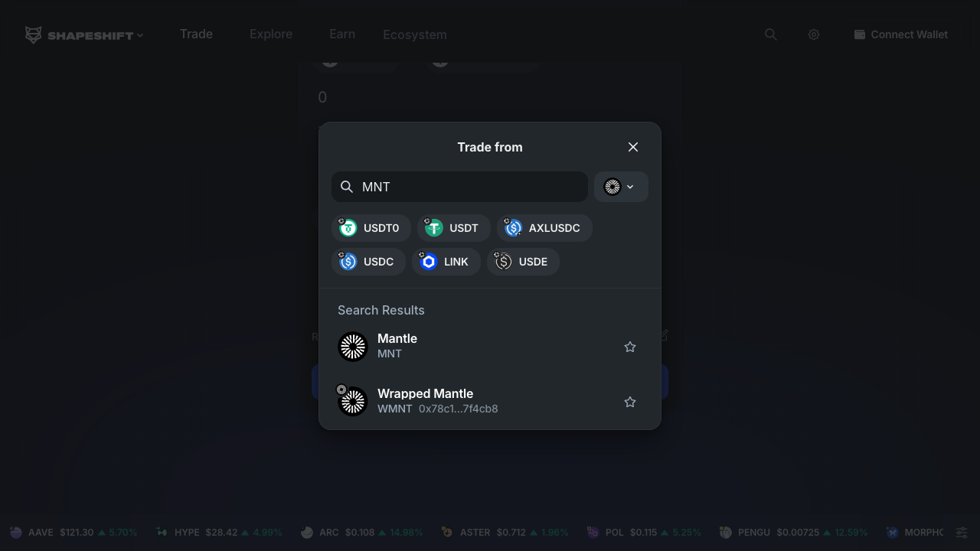The image size is (980, 551).
Task: Click the Mantle token logo
Action: pos(353,347)
